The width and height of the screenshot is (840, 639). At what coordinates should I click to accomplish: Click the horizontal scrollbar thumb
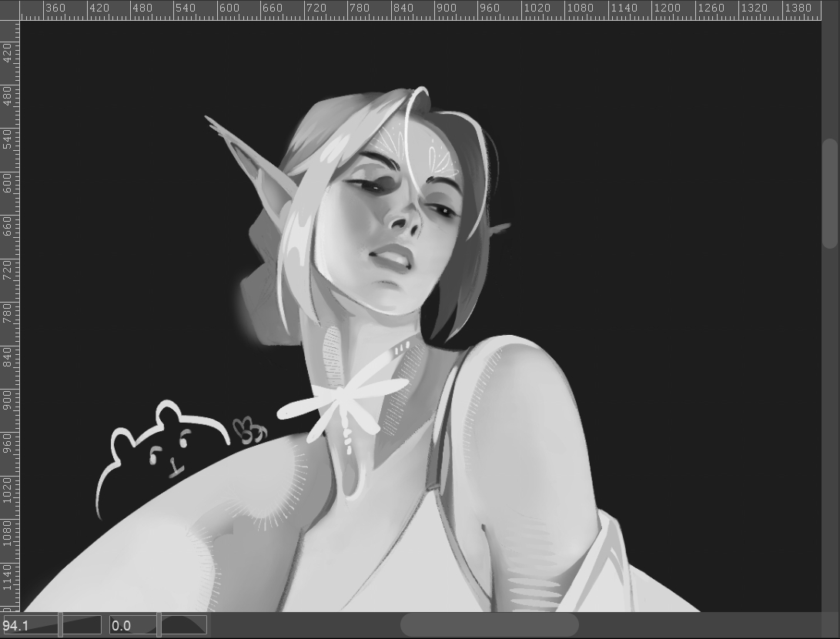489,624
